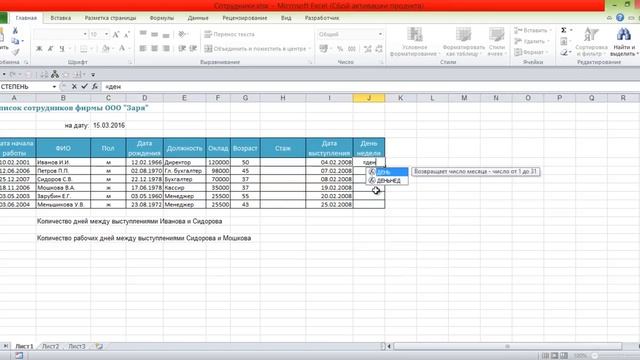Toggle italic (К) formatting

pyautogui.click(x=51, y=49)
